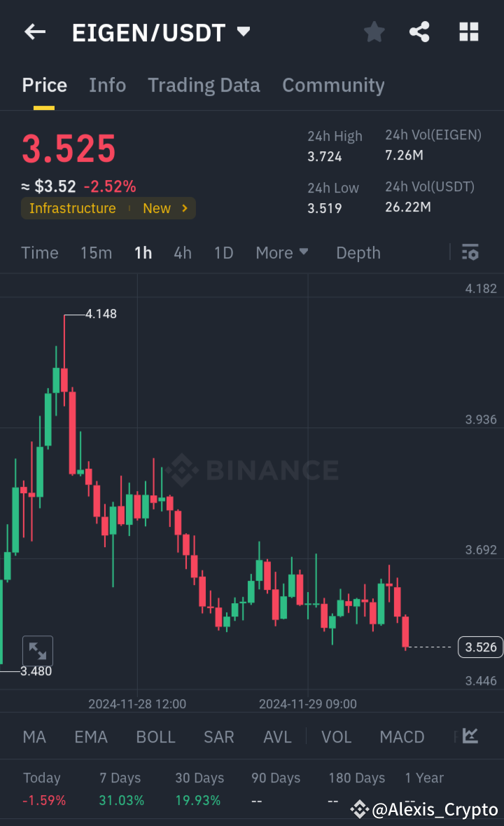Open the EIGEN/USDT pair selector dropdown

242,32
